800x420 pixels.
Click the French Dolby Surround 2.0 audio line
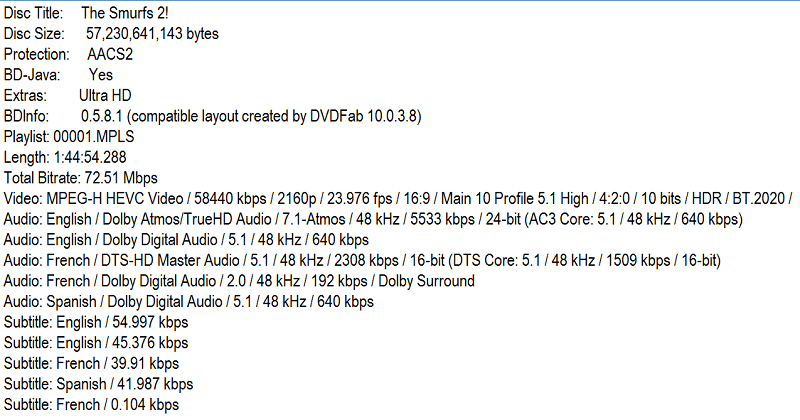click(x=239, y=281)
